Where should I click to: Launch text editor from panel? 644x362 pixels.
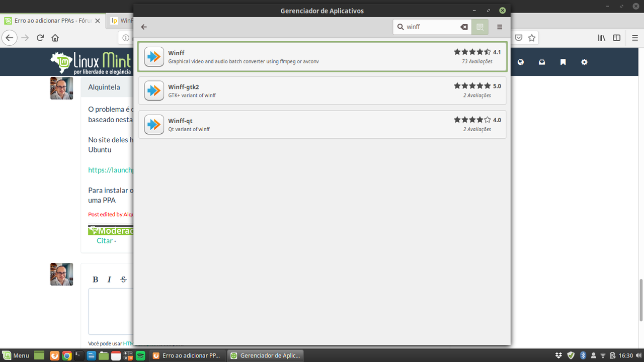(x=91, y=355)
